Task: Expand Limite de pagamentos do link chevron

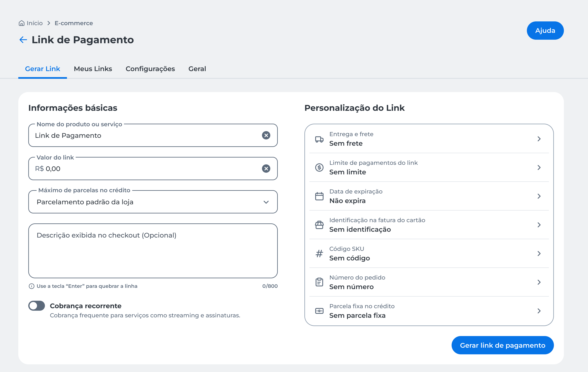Action: pyautogui.click(x=539, y=168)
